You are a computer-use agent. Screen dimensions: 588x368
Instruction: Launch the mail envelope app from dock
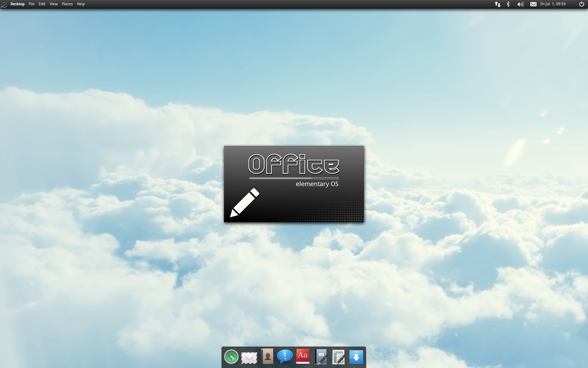click(x=249, y=358)
